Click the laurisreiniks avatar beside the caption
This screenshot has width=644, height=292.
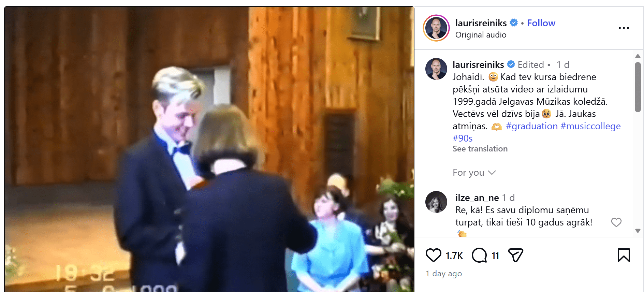click(x=436, y=69)
